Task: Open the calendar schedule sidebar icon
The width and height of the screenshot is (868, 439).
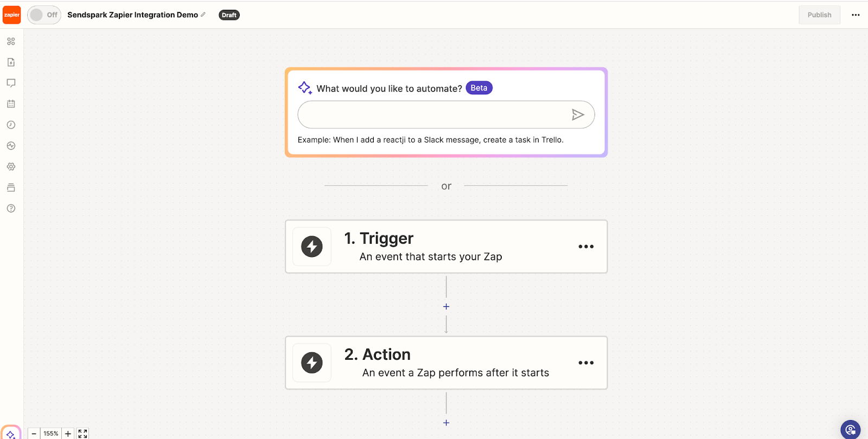Action: 11,104
